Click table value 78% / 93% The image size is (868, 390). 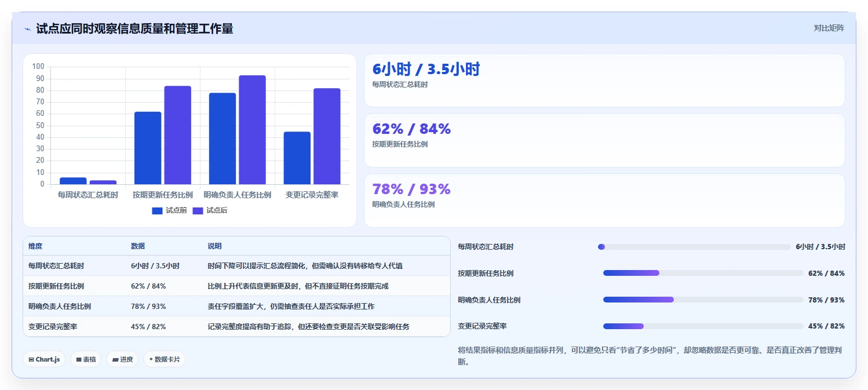pos(148,307)
